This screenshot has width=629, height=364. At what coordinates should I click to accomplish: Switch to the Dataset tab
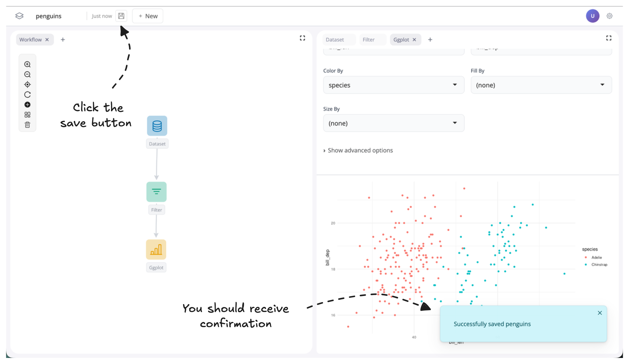(x=335, y=40)
